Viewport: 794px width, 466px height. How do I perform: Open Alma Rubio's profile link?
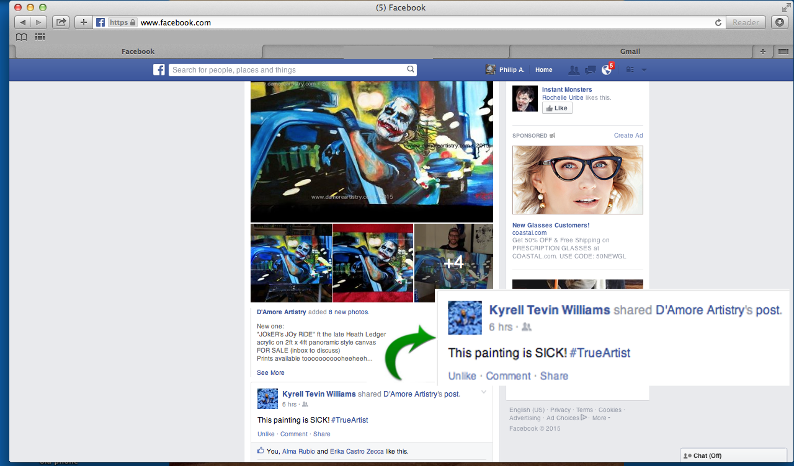click(x=298, y=451)
